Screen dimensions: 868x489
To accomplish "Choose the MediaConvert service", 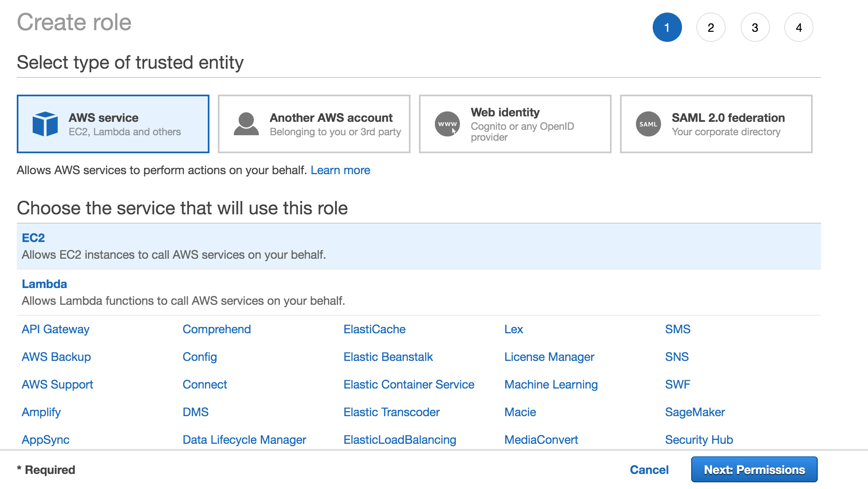I will click(541, 440).
